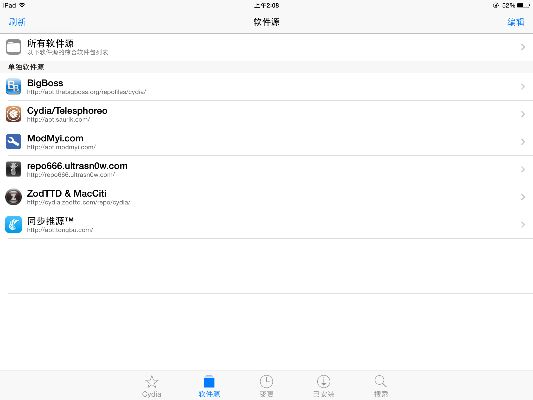Expand 所有软件源 row chevron

(x=523, y=47)
